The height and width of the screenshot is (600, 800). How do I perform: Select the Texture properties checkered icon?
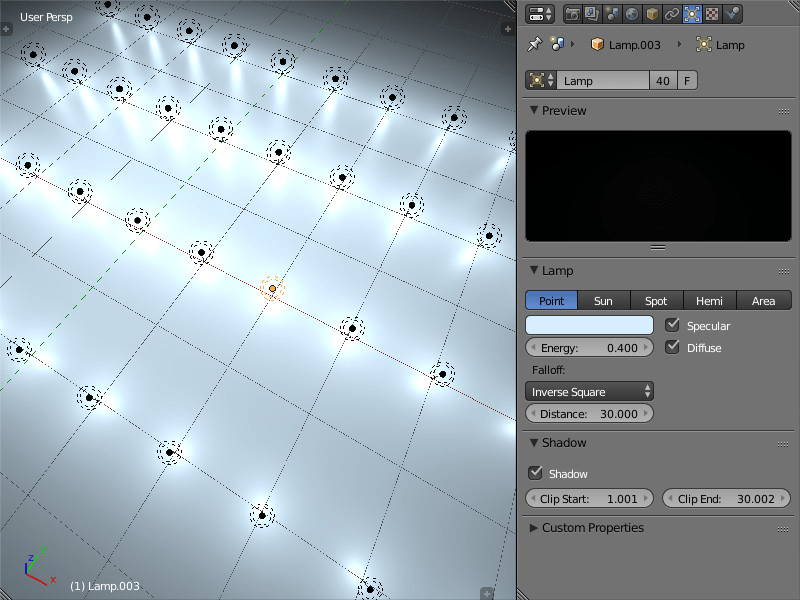[711, 13]
